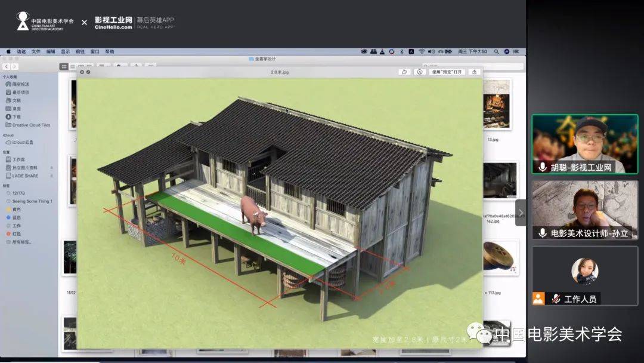Select the 13.jpg thumbnail
Viewport: 644px width, 363px height.
pos(497,105)
